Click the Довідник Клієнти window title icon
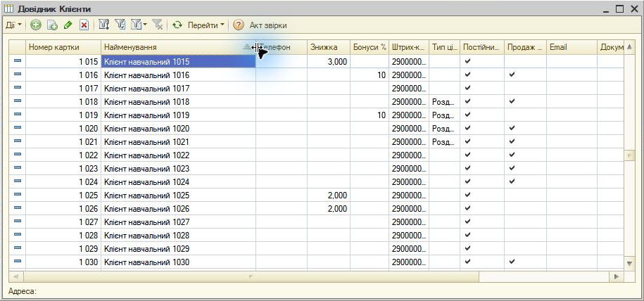 [x=8, y=8]
